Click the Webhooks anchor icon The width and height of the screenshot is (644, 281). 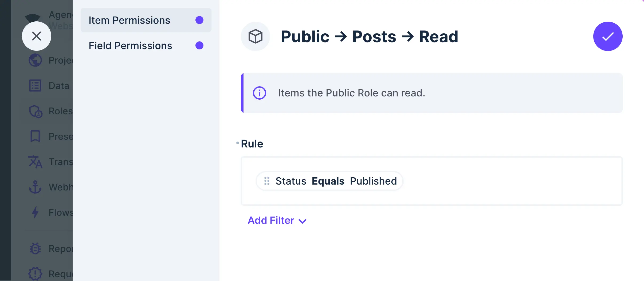[x=35, y=187]
